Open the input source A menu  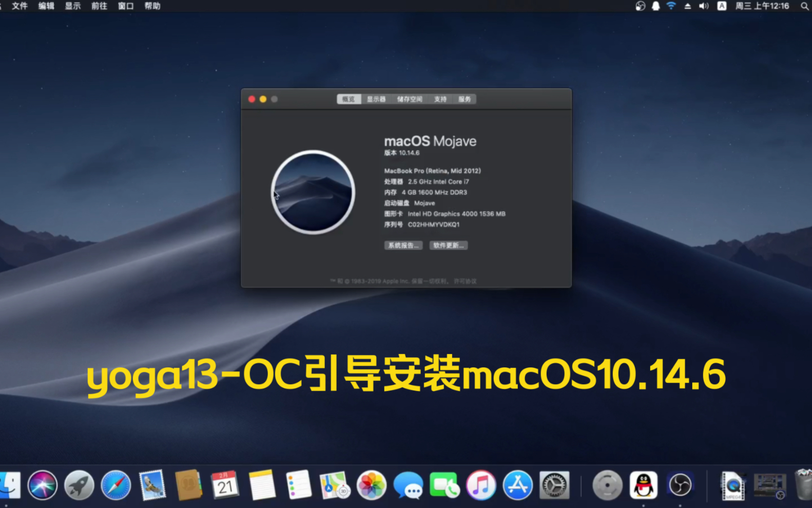722,6
